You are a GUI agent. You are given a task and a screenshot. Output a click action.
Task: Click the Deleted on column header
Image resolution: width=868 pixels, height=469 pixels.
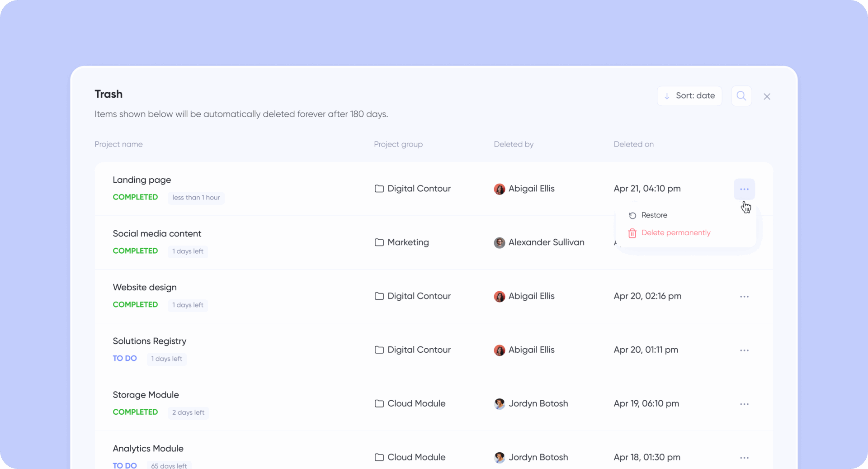(x=633, y=144)
